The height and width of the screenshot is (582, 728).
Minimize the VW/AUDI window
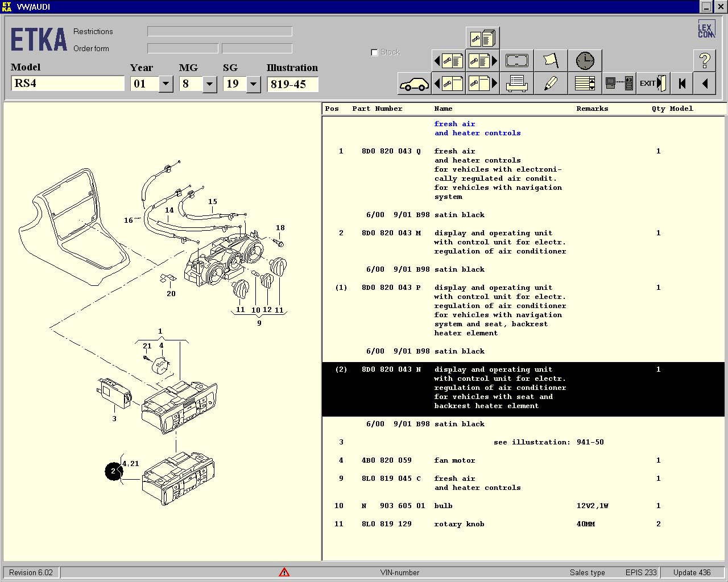click(x=706, y=7)
